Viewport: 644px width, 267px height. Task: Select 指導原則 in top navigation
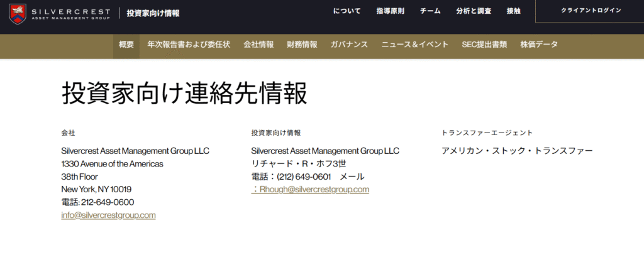[390, 11]
